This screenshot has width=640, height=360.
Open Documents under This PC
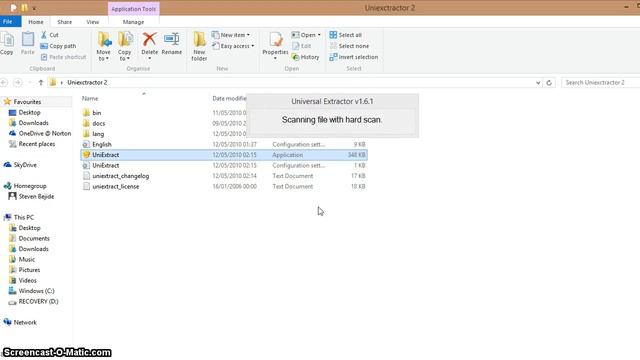coord(34,238)
